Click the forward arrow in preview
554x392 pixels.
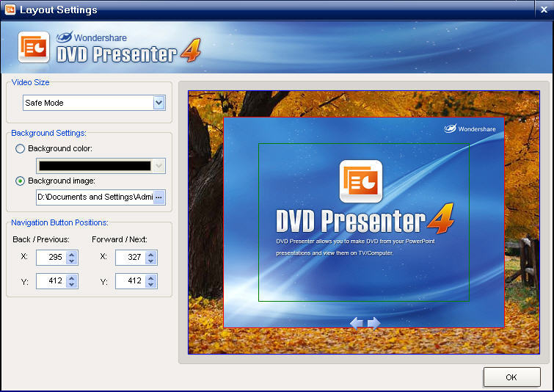(x=373, y=323)
